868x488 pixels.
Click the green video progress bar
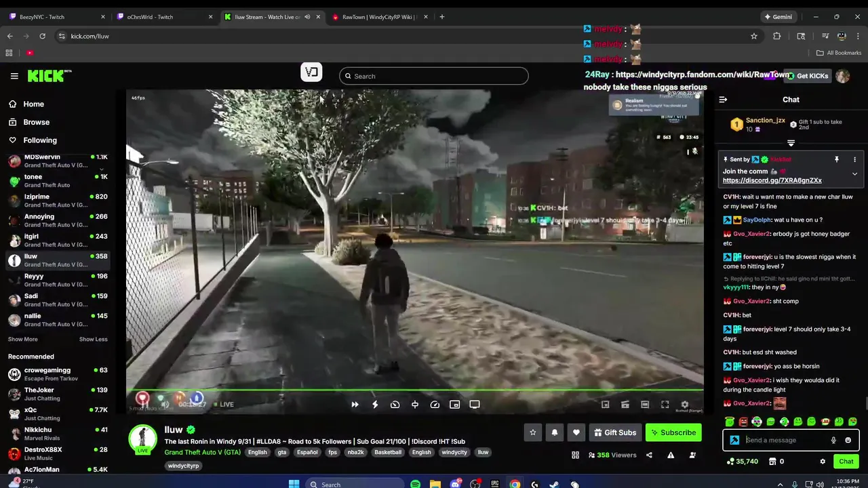tap(414, 390)
